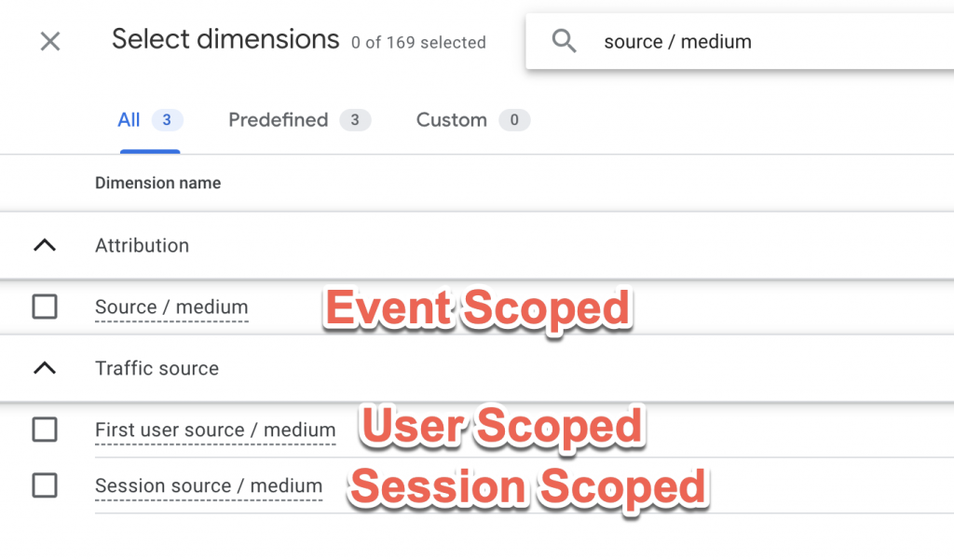The height and width of the screenshot is (560, 954).
Task: Click the Source / medium dimension name
Action: tap(171, 307)
